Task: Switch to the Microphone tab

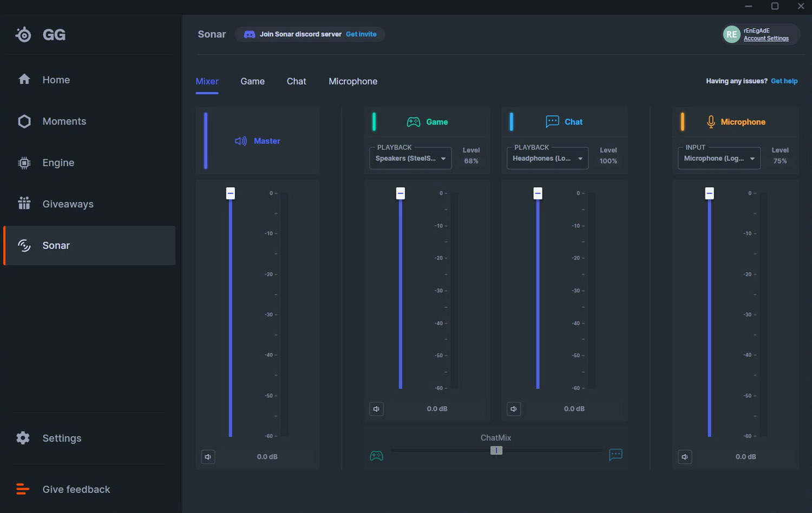Action: tap(353, 81)
